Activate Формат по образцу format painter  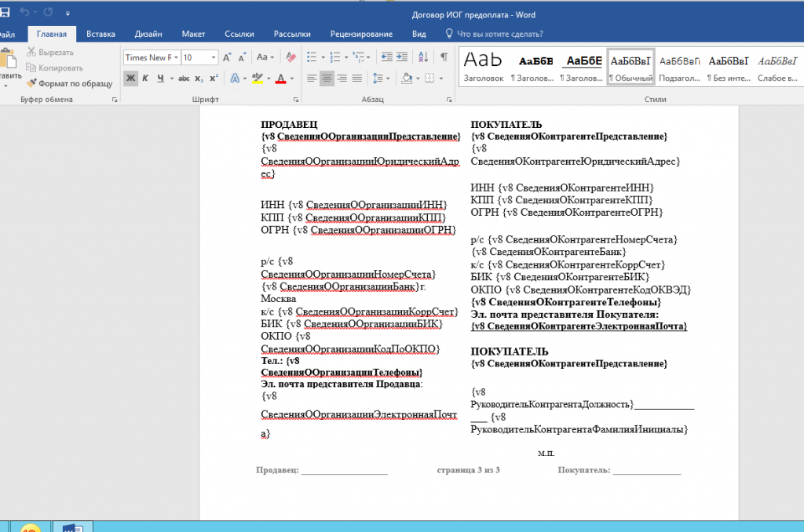(69, 83)
